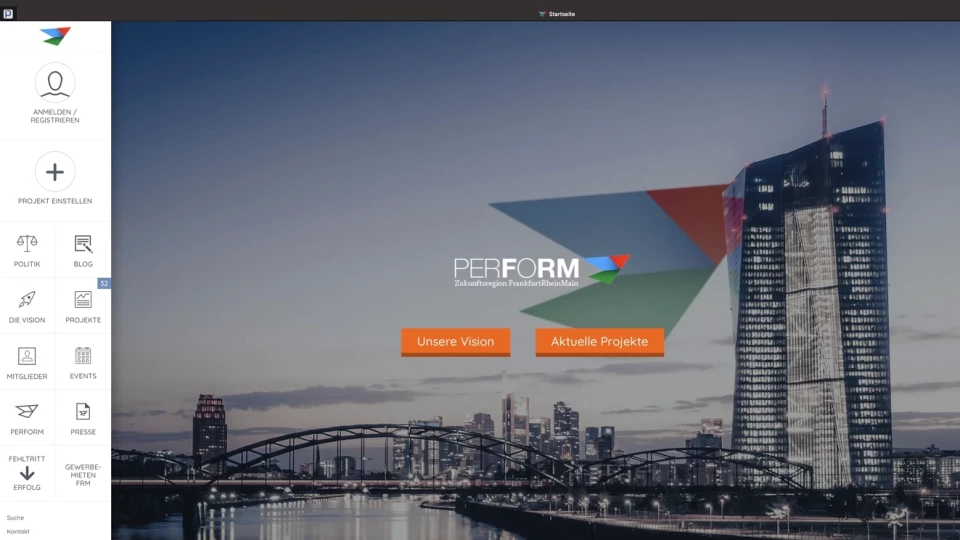The width and height of the screenshot is (960, 540).
Task: Open the Fehltritt Erfolg arrow tile
Action: (x=27, y=473)
